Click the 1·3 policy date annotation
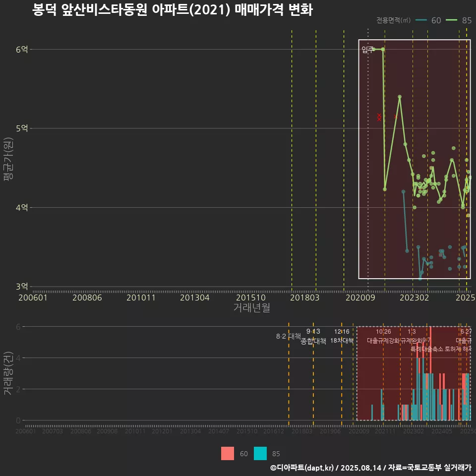476x476 pixels. tap(412, 332)
